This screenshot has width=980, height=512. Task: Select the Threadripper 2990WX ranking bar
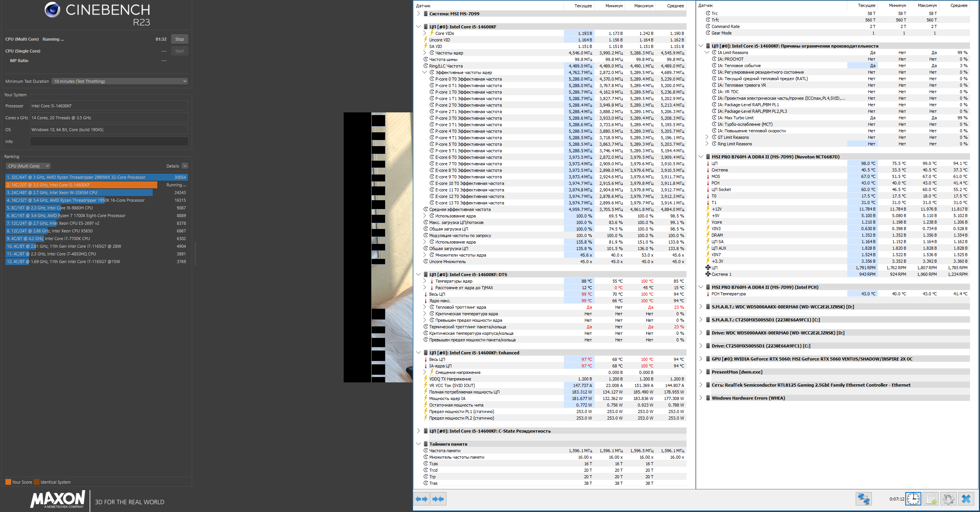pyautogui.click(x=96, y=177)
